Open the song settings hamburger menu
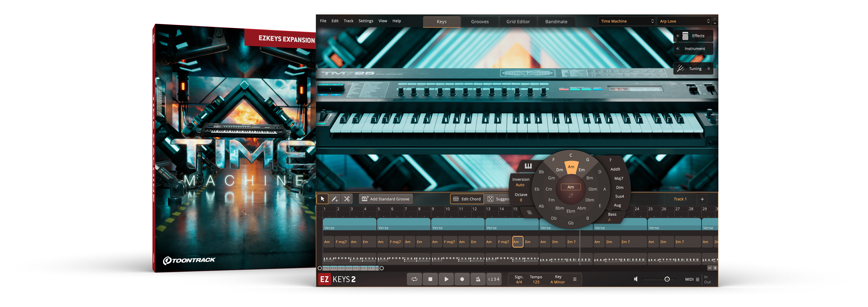868x307 pixels. (x=575, y=279)
